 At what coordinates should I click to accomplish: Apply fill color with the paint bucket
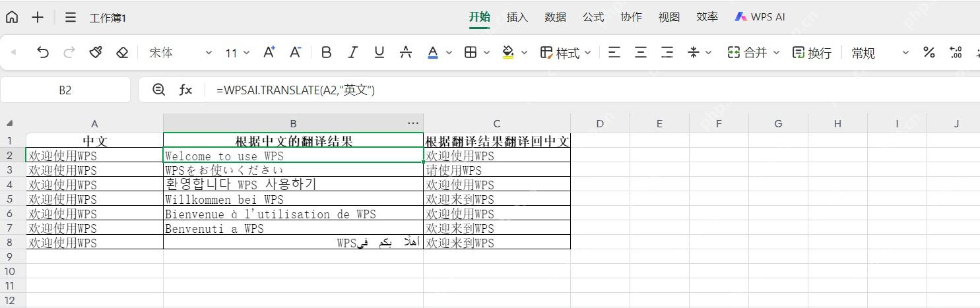(x=508, y=52)
